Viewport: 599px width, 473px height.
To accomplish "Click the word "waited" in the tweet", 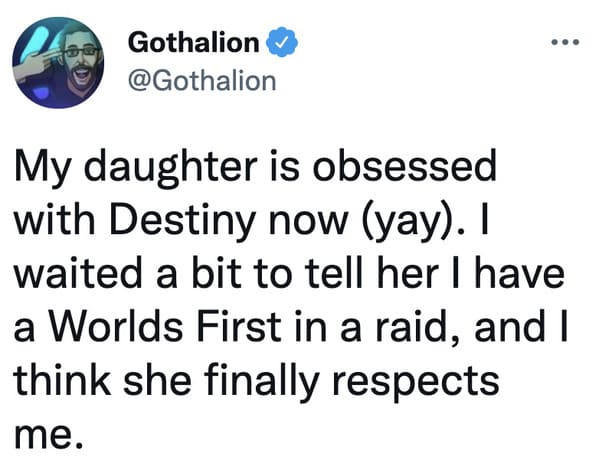I will click(78, 274).
